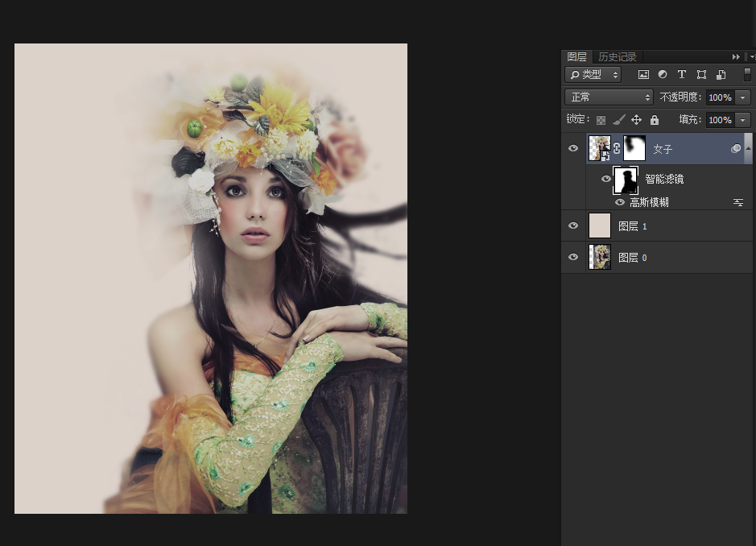The height and width of the screenshot is (546, 756).
Task: Toggle the layer filter on/off switch
Action: tap(746, 74)
